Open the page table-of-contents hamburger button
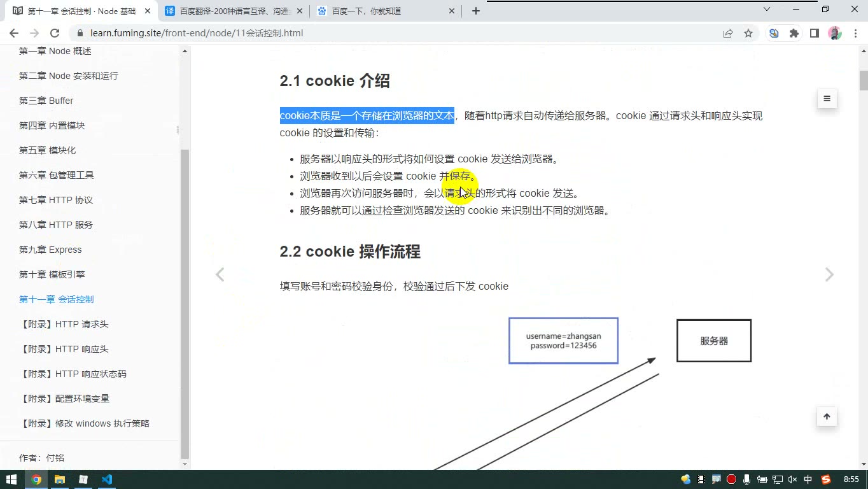This screenshot has height=489, width=868. pos(827,99)
